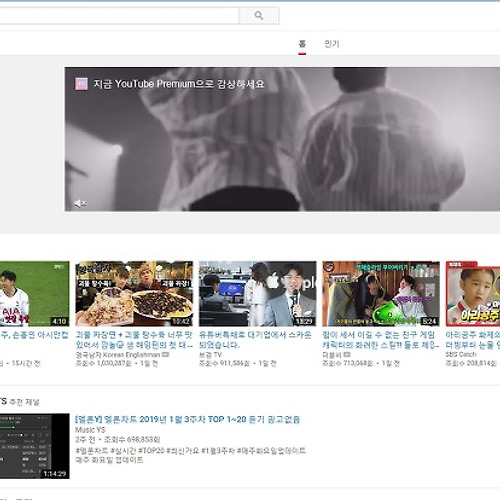Visit the SBS Catch channel
This screenshot has width=500, height=500.
tap(461, 354)
